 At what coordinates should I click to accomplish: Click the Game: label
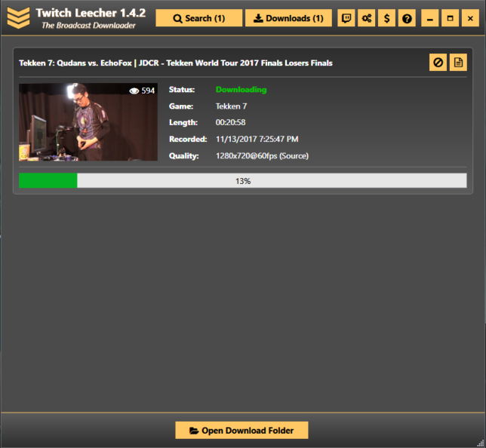(x=181, y=106)
